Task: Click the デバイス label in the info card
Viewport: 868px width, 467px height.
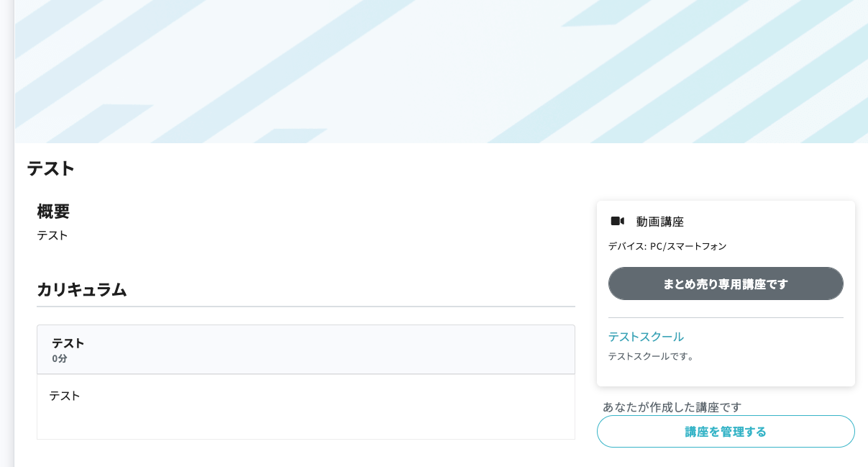Action: 626,246
